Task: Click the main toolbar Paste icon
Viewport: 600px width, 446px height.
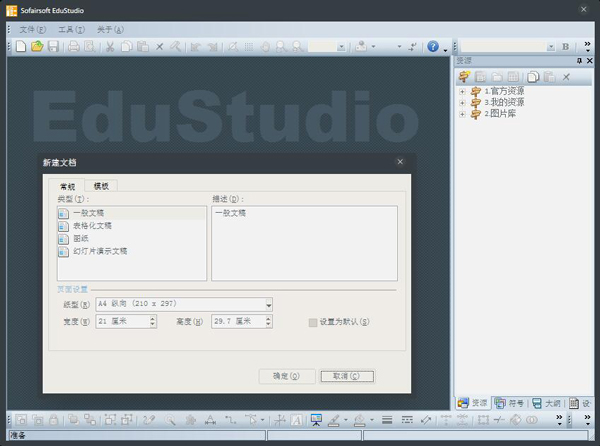Action: 143,47
